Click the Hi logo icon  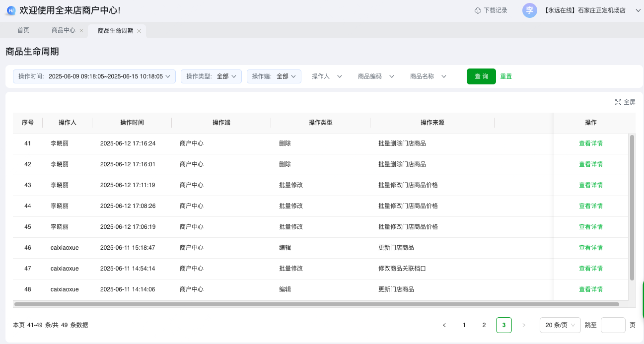pos(11,10)
